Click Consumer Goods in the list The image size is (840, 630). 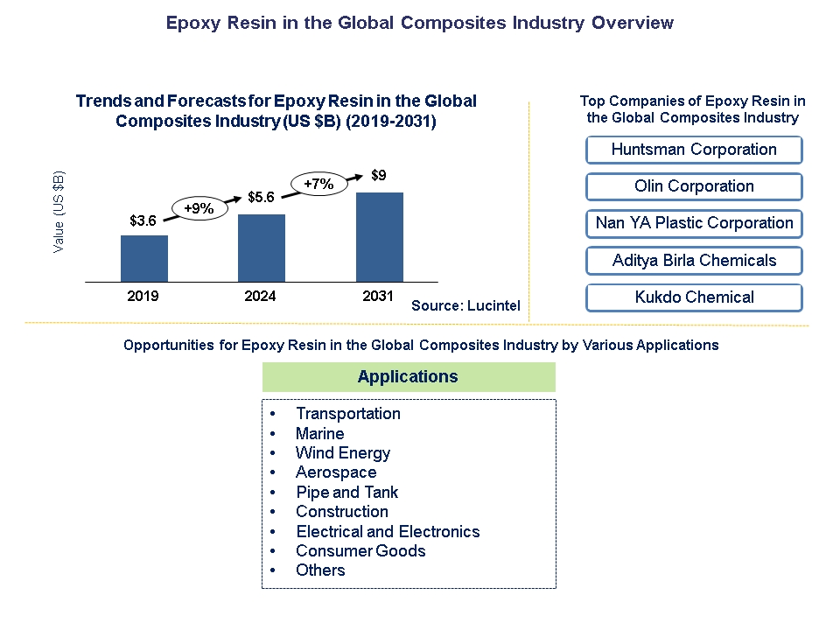360,550
